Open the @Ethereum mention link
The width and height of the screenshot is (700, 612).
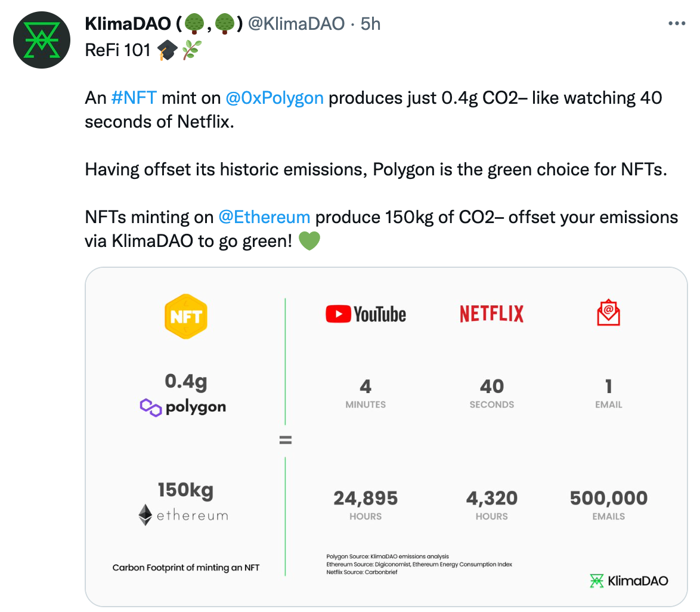[264, 217]
